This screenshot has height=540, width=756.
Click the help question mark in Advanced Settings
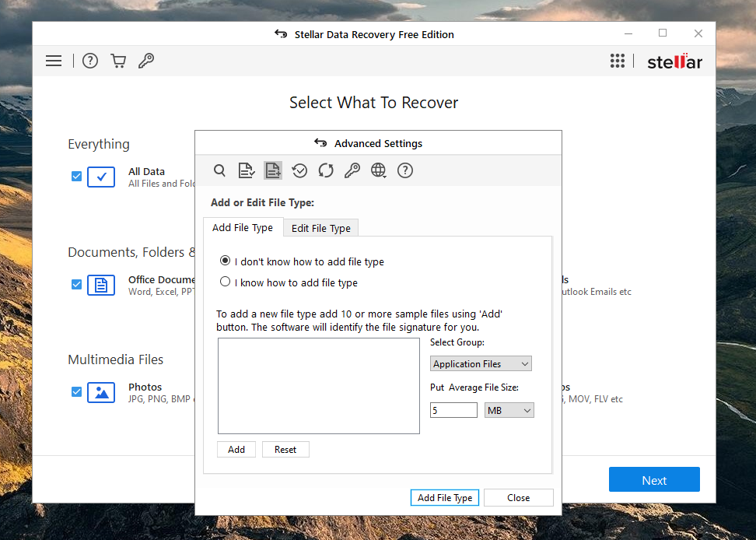(405, 170)
